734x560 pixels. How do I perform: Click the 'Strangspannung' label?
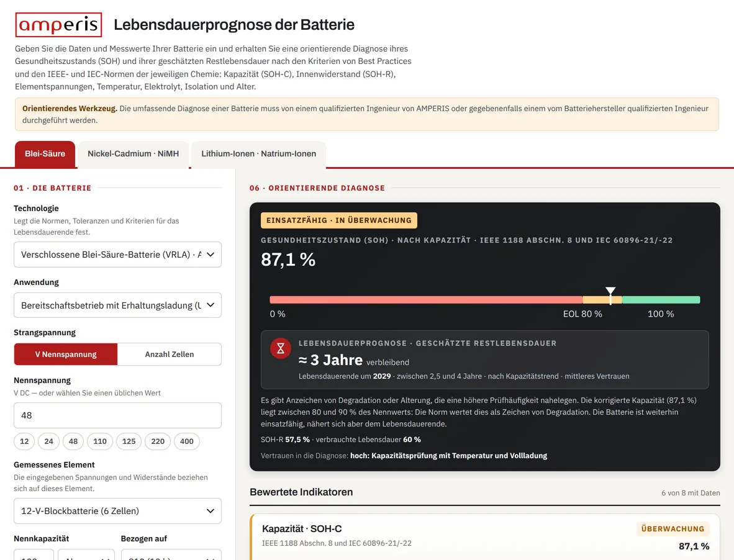coord(45,333)
